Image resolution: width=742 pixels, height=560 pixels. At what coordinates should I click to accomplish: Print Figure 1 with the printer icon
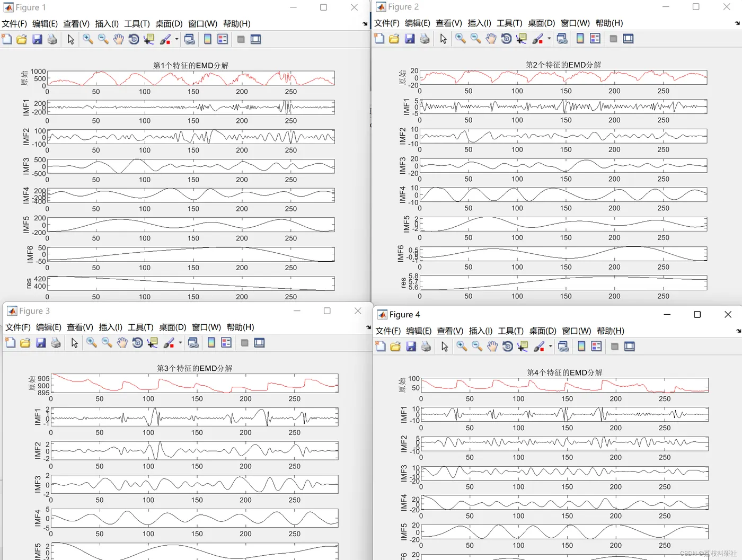52,39
